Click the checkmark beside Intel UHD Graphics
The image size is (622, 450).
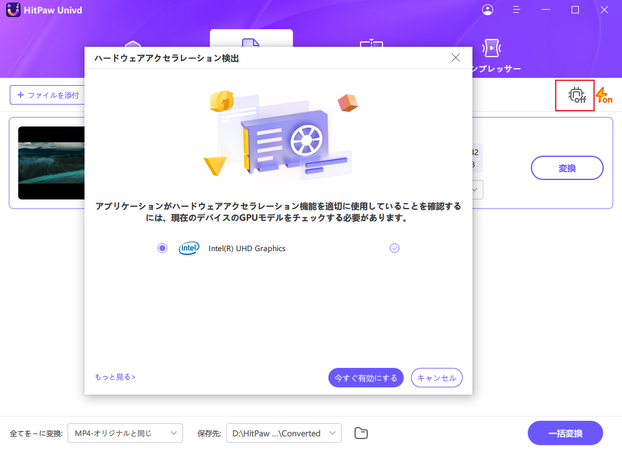(394, 248)
